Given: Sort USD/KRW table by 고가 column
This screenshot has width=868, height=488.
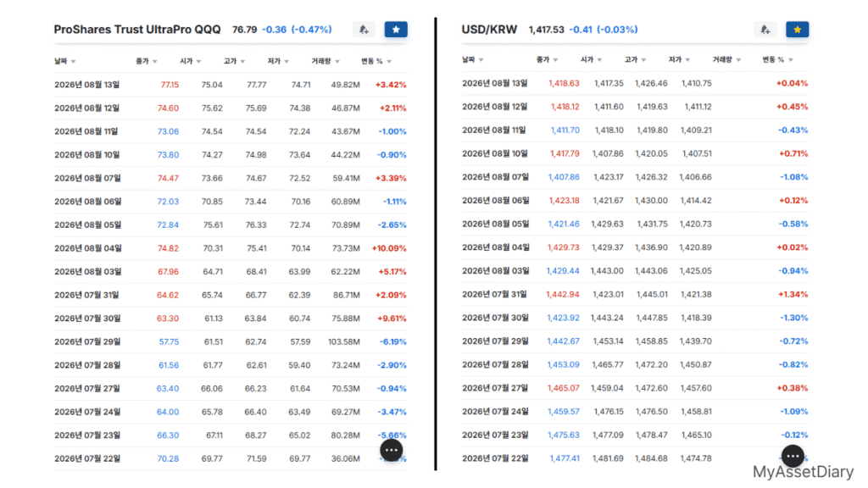Looking at the screenshot, I should pyautogui.click(x=635, y=60).
